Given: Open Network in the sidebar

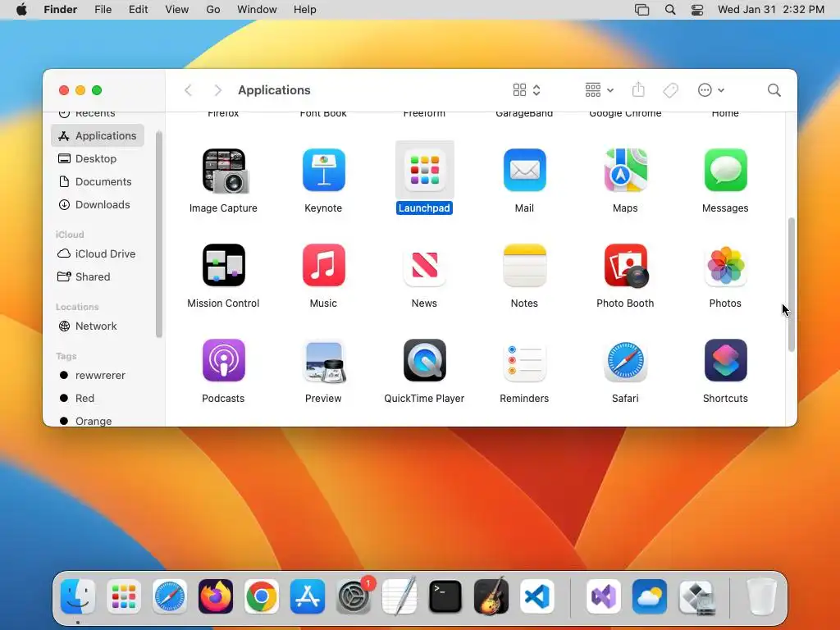Looking at the screenshot, I should pyautogui.click(x=98, y=326).
